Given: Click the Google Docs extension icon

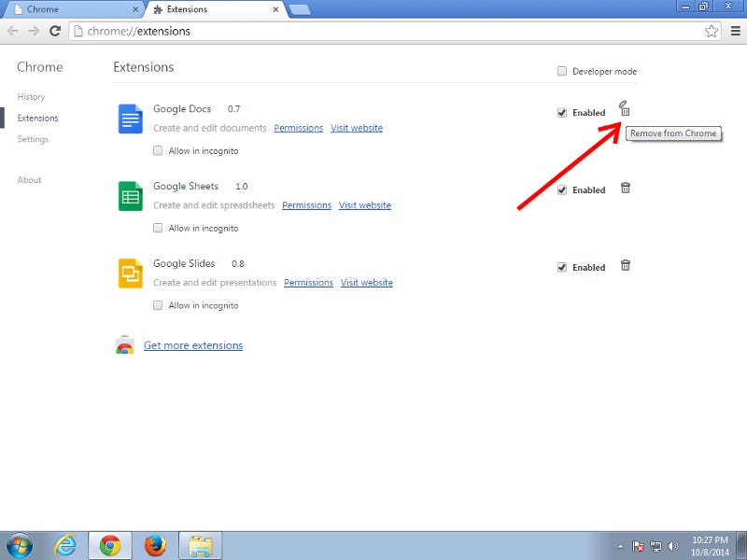Looking at the screenshot, I should [130, 119].
